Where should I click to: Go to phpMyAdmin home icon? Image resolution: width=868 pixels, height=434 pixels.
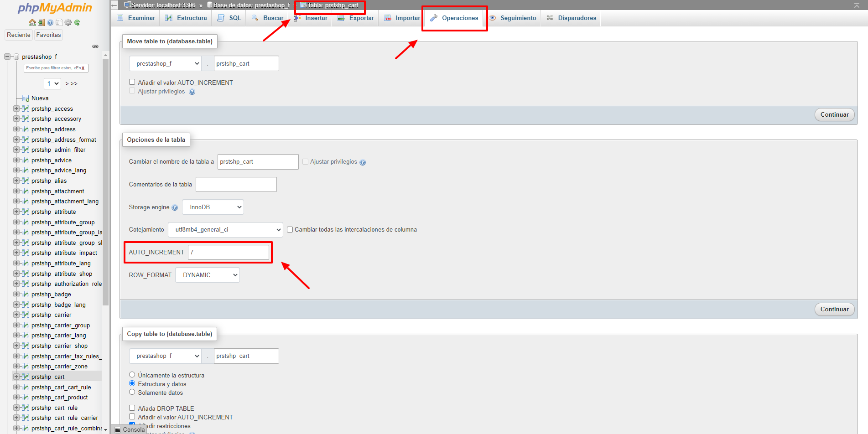tap(32, 22)
